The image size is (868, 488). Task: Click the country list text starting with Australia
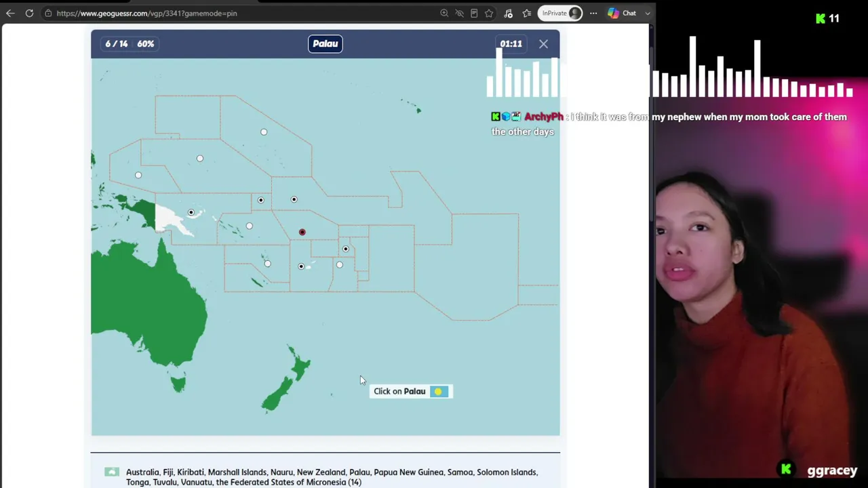[x=332, y=477]
